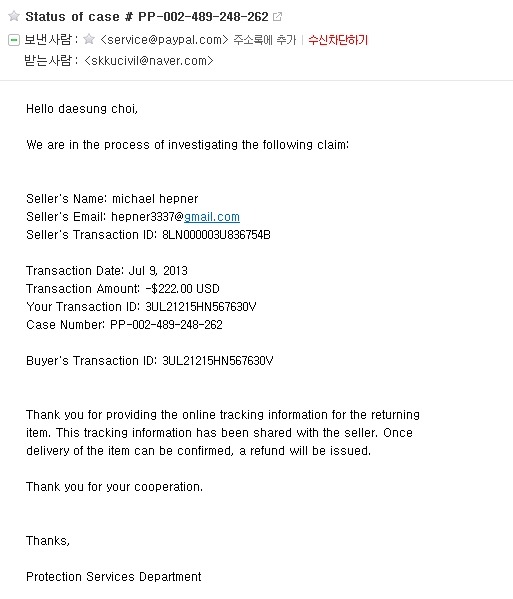The image size is (513, 599).
Task: Mark sender service@paypal.com as VIP star
Action: pos(89,39)
